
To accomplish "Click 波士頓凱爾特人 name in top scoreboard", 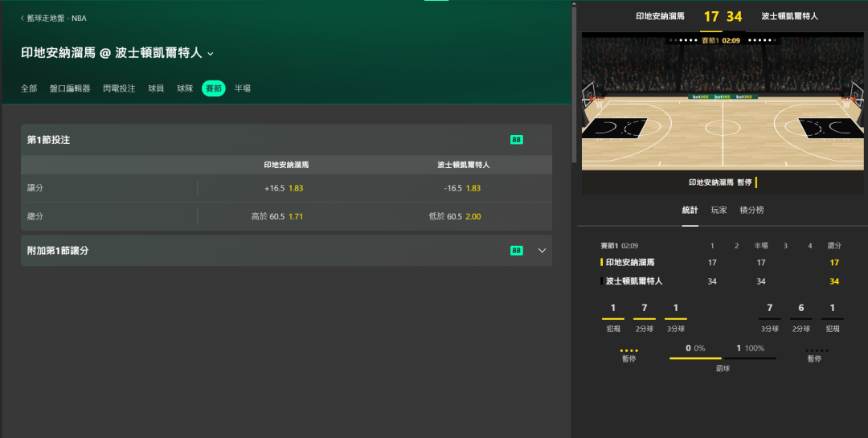I will pyautogui.click(x=789, y=16).
